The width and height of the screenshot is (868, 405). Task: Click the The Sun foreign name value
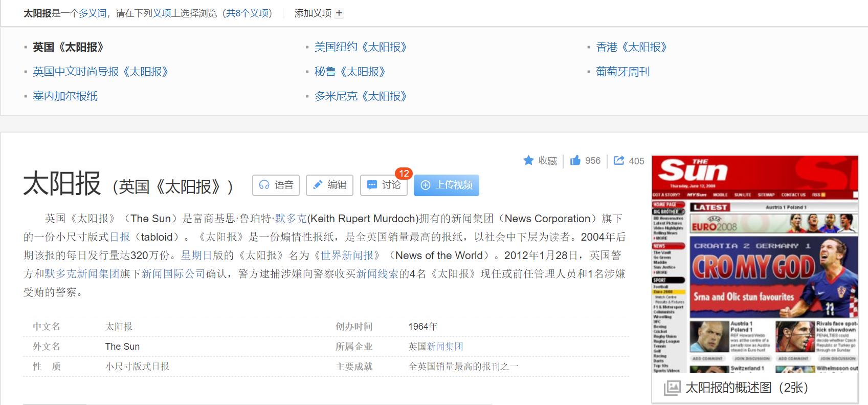(122, 347)
